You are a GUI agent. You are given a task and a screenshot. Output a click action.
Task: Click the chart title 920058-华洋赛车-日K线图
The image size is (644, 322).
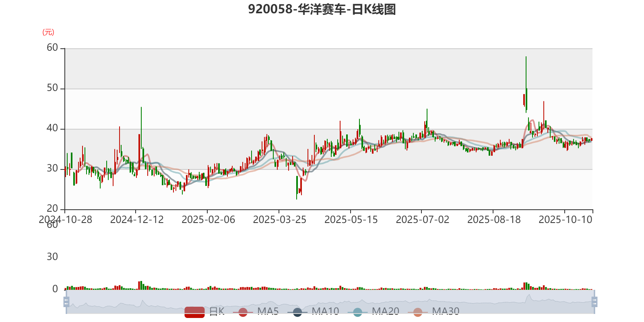(x=322, y=9)
